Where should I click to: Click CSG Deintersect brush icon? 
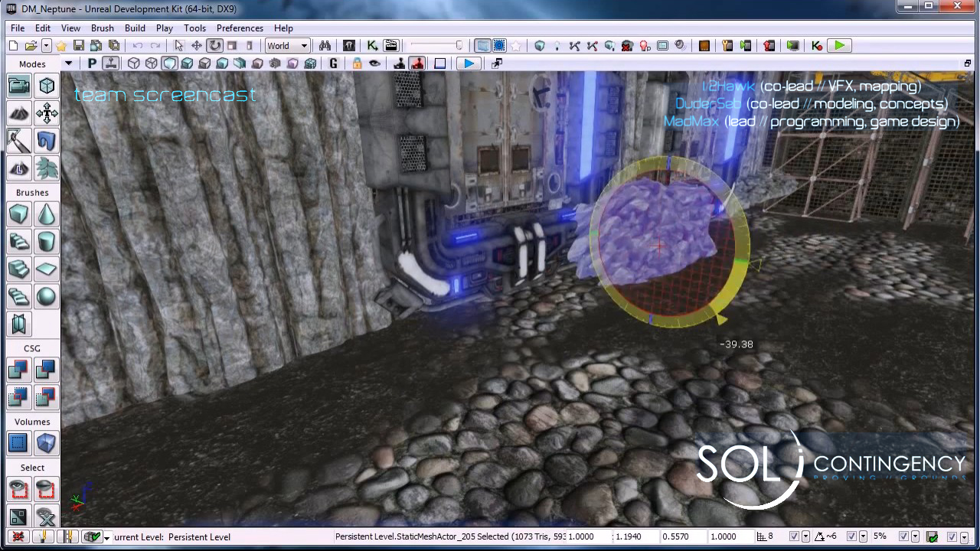[x=47, y=397]
